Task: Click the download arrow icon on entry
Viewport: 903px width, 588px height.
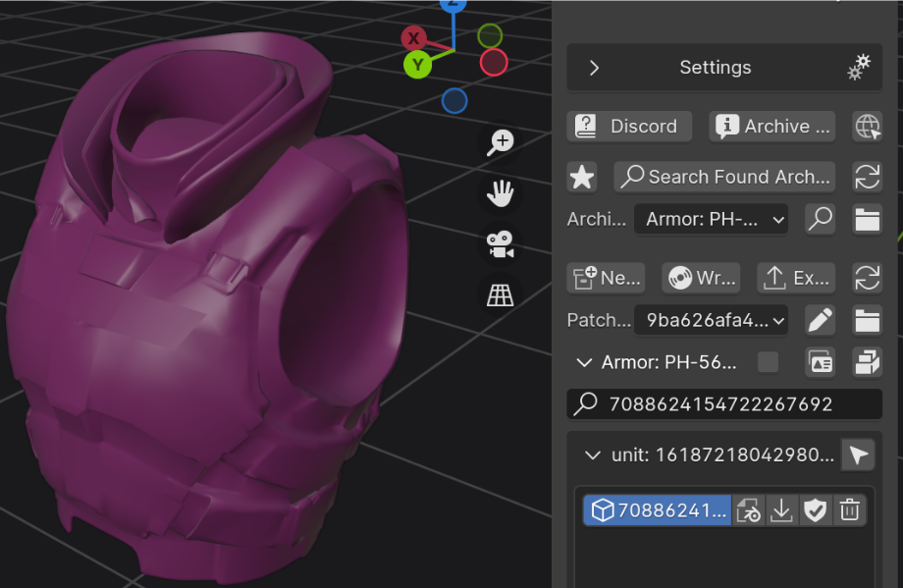Action: (x=781, y=510)
